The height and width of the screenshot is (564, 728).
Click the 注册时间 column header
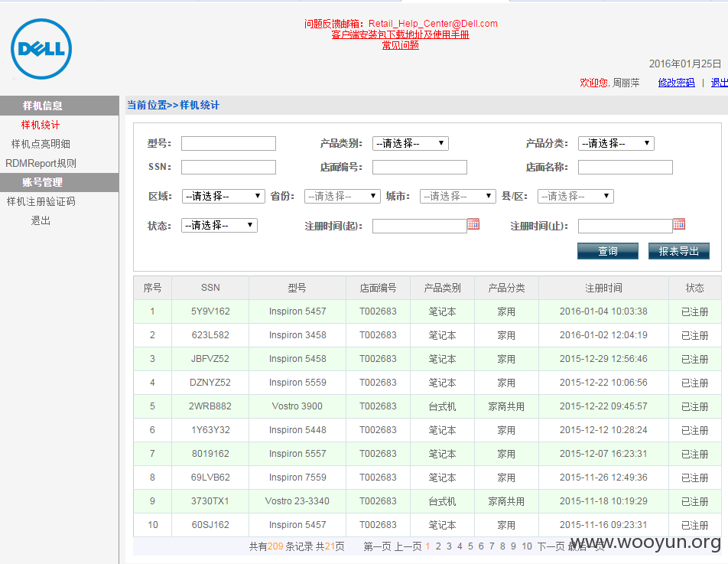tap(603, 288)
